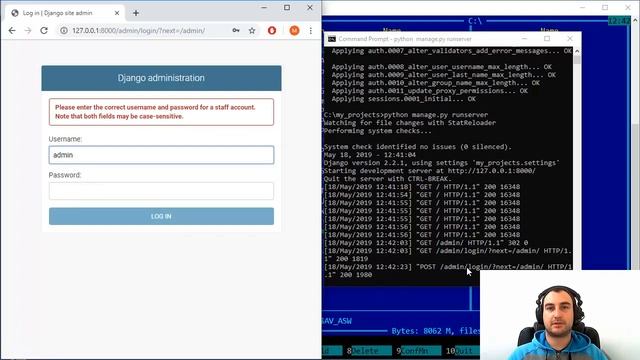Click the Command Prompt scrollbar up arrow
Screen dimensions: 640x360
(577, 51)
